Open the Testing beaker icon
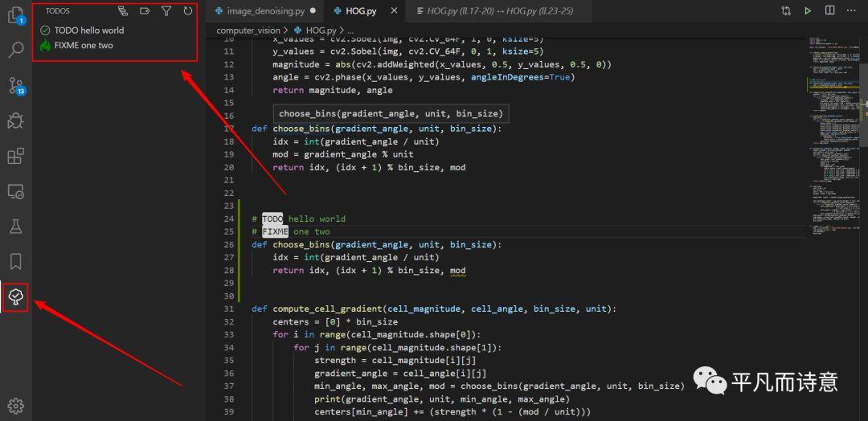The image size is (868, 421). tap(15, 227)
